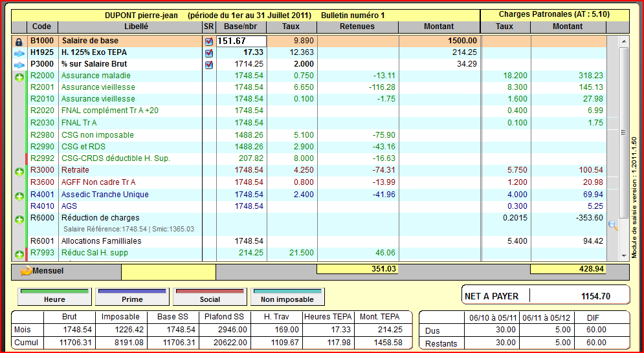
Task: Select the Allocations Familliales label
Action: [x=101, y=241]
